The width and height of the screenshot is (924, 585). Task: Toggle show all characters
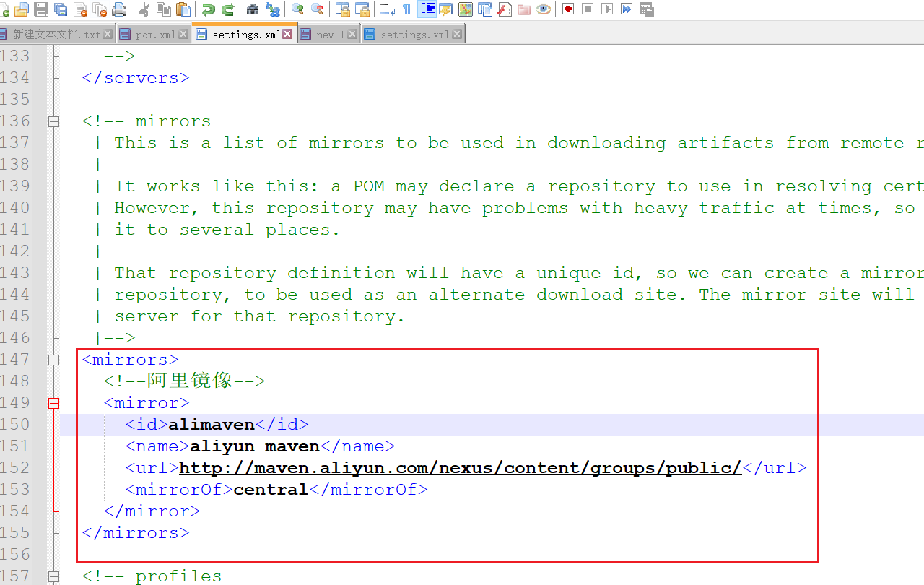point(406,9)
